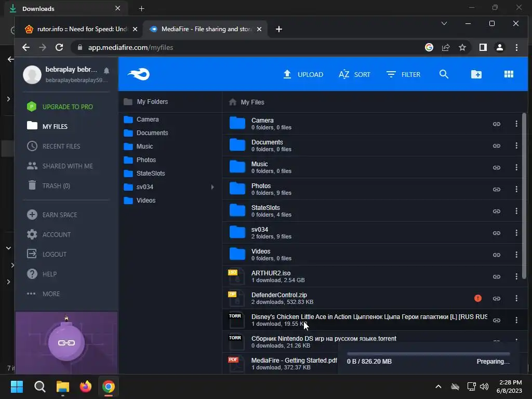The height and width of the screenshot is (399, 532).
Task: Copy share link for Camera folder
Action: click(x=496, y=124)
